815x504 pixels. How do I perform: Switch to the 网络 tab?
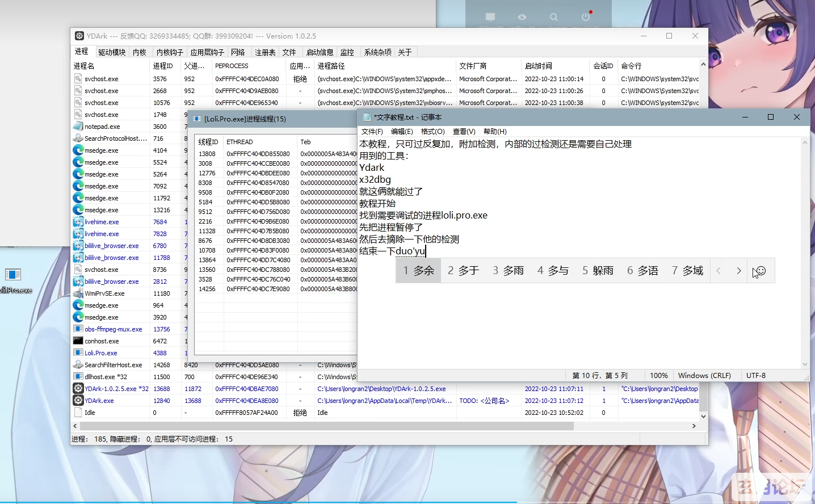tap(238, 52)
